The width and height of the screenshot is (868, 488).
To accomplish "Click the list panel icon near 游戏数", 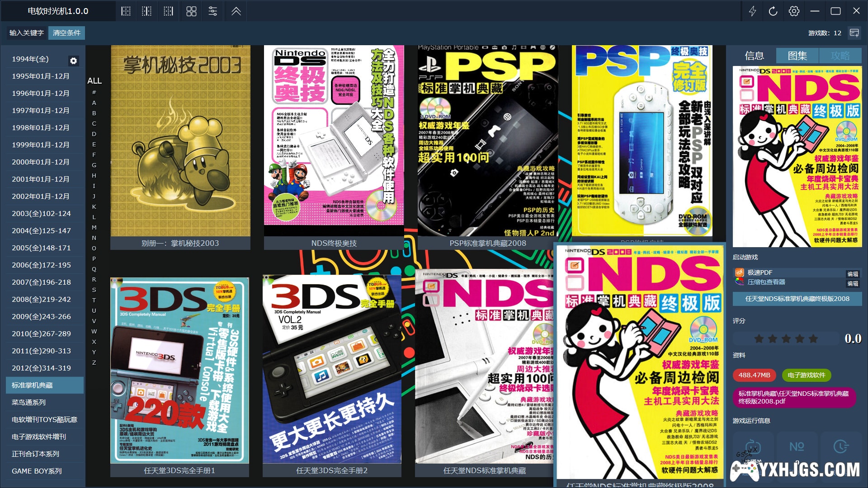I will click(x=854, y=33).
